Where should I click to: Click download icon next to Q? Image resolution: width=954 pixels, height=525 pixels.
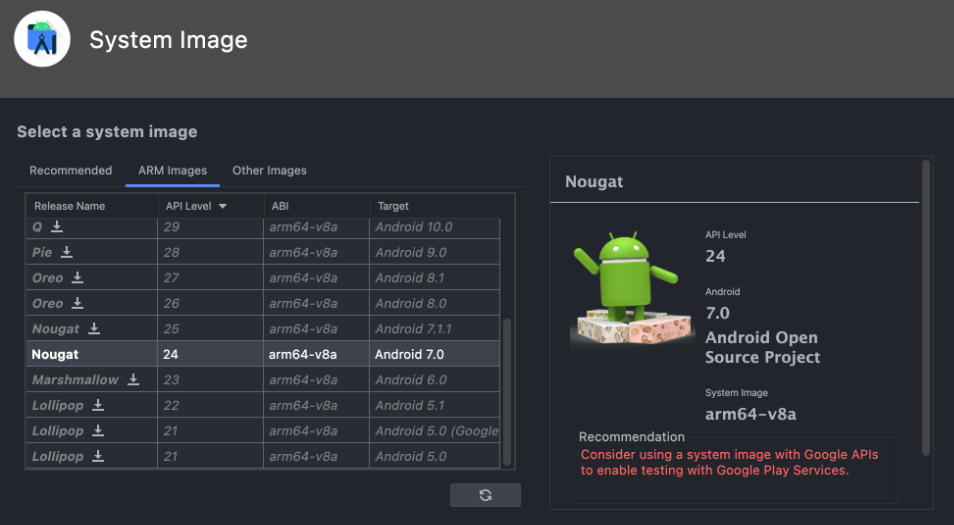[57, 227]
